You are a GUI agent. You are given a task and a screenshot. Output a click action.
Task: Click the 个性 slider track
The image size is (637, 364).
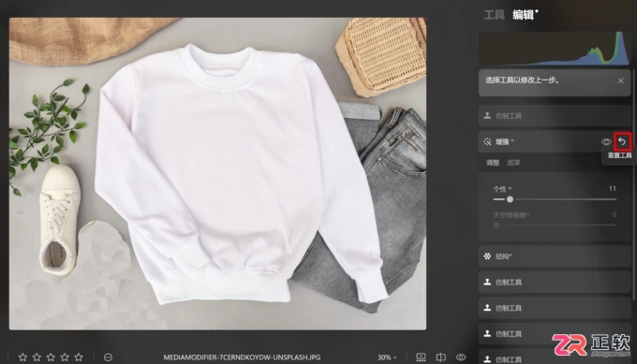[x=555, y=199]
